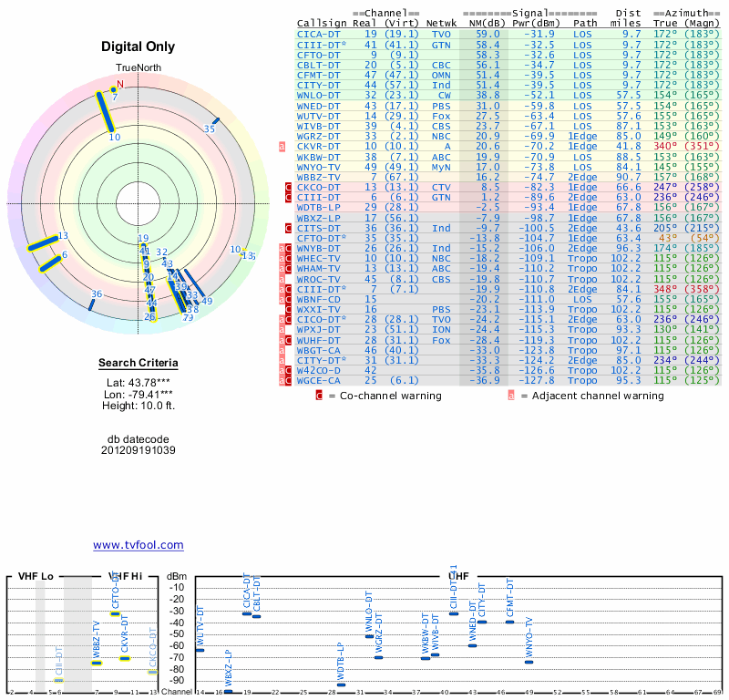Click the adjacent-channel warning icon beside WPXJ-DT
The height and width of the screenshot is (700, 729).
click(282, 330)
